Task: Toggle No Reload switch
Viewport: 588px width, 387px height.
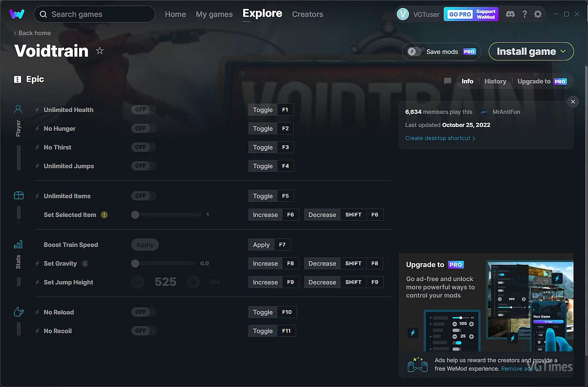Action: click(143, 312)
